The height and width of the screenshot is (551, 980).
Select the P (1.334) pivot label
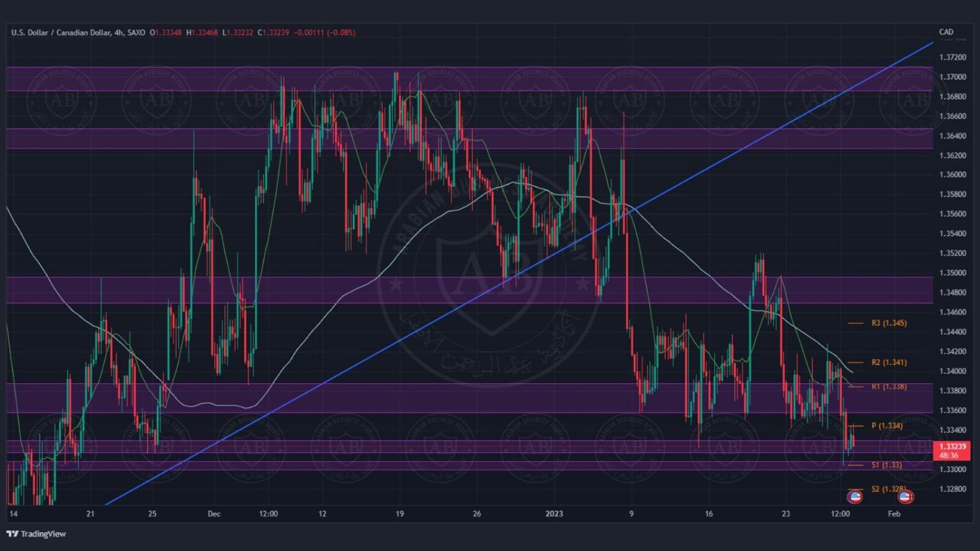[x=887, y=426]
